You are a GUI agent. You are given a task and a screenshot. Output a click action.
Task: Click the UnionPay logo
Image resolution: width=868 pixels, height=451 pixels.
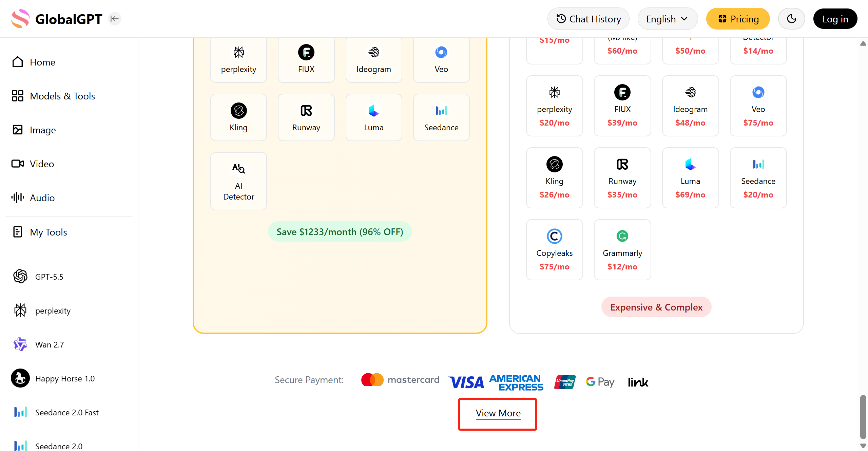tap(565, 382)
